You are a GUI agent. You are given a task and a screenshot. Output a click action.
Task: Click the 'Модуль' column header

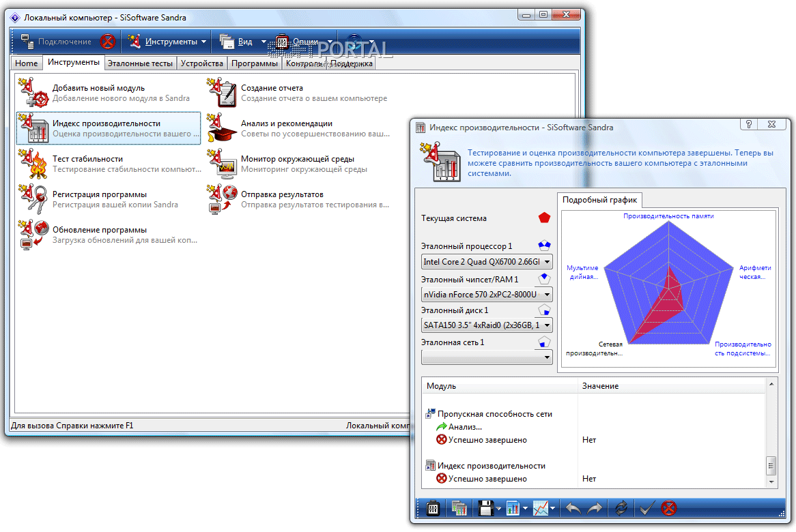coord(500,386)
